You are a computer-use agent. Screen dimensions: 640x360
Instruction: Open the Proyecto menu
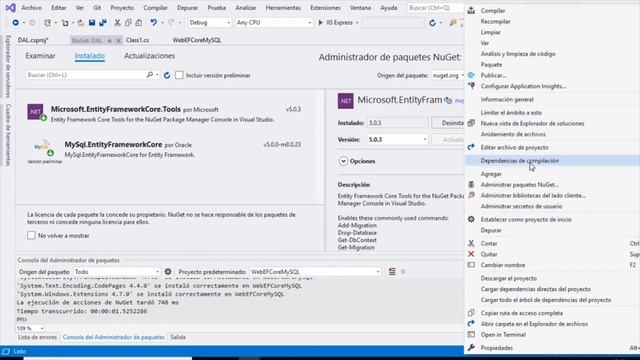point(122,8)
